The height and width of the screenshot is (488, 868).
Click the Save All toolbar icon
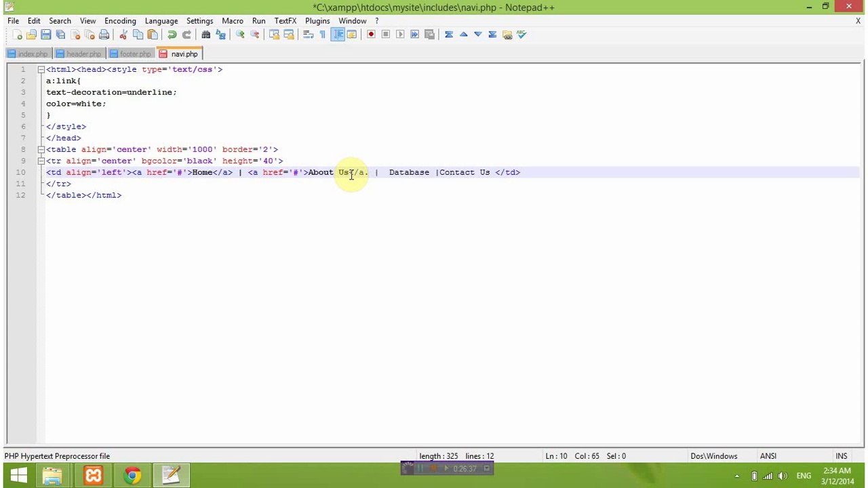tap(60, 35)
